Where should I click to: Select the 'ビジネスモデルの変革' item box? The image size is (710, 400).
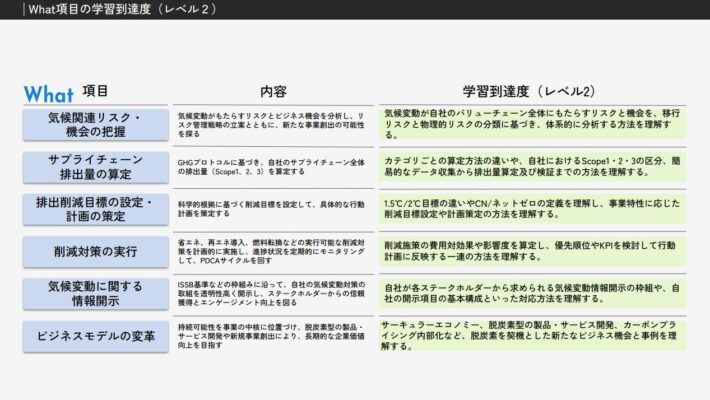point(95,335)
